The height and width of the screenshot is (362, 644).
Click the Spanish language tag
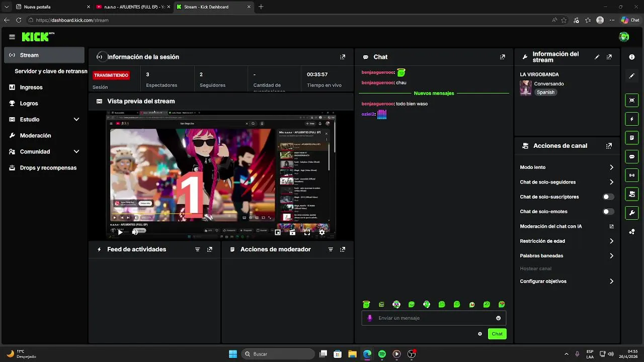click(x=545, y=93)
